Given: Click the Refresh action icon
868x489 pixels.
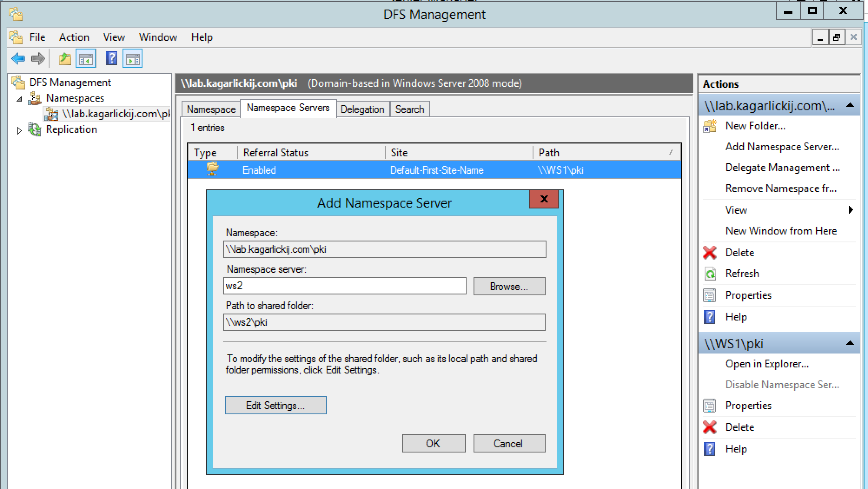Looking at the screenshot, I should click(709, 274).
